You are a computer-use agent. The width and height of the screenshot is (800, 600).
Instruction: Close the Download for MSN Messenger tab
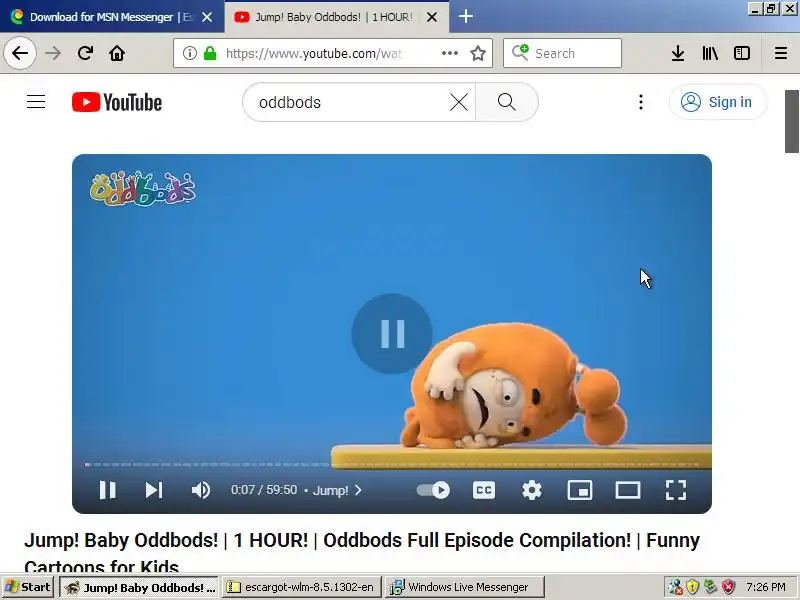point(207,17)
